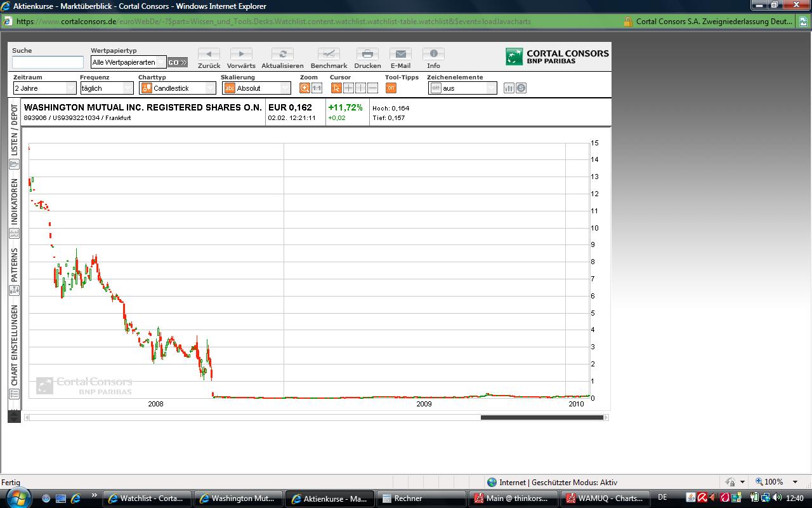Open the Skalierung dropdown showing Absolut
This screenshot has height=508, width=812.
[x=256, y=88]
